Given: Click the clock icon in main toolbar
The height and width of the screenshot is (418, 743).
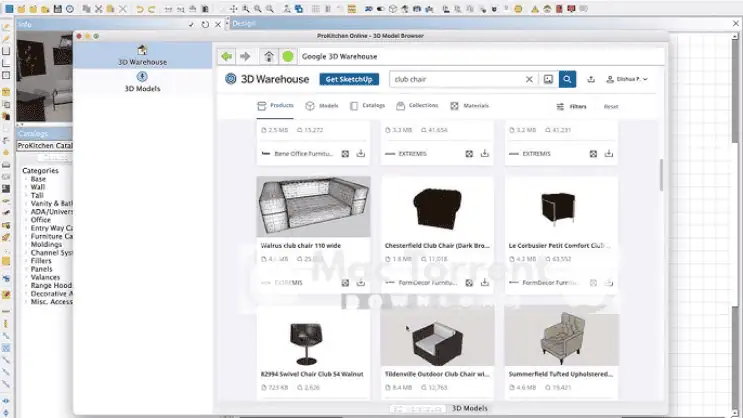Looking at the screenshot, I should (70, 9).
